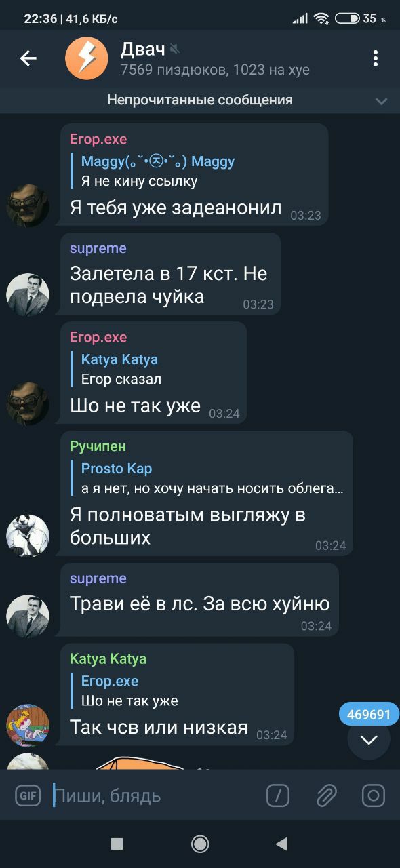Open the Двач group avatar
The width and height of the screenshot is (400, 868).
pyautogui.click(x=87, y=58)
